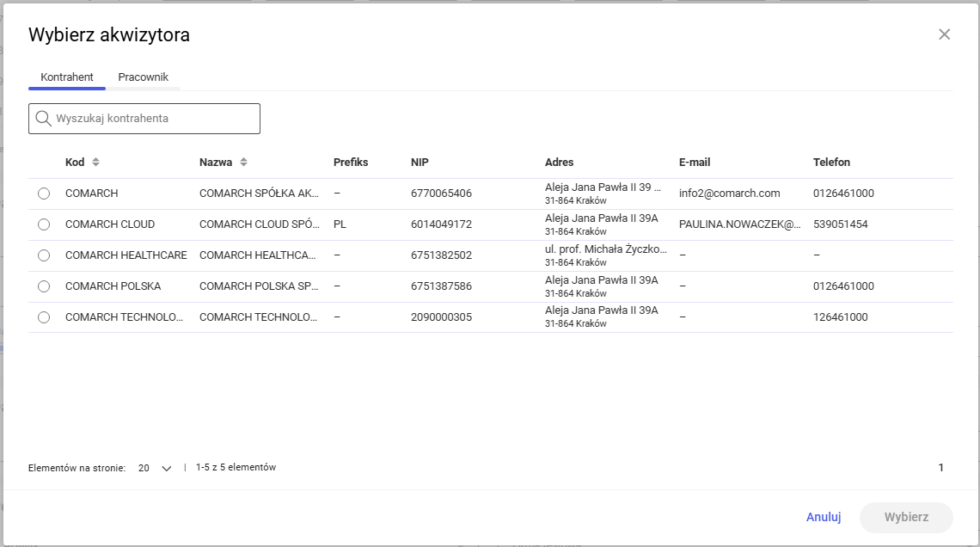Click NIP 6751387586
This screenshot has width=980, height=547.
[441, 286]
